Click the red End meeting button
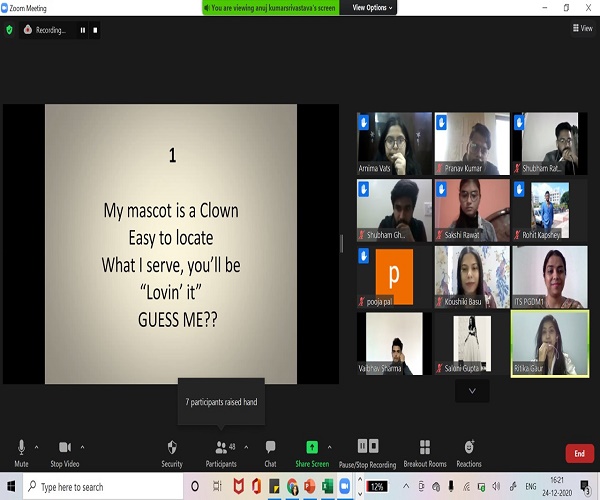This screenshot has width=600, height=500. pos(580,453)
